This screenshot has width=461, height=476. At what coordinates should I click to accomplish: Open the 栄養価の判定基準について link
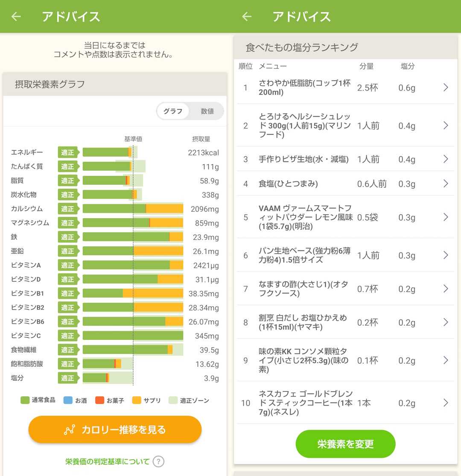108,461
